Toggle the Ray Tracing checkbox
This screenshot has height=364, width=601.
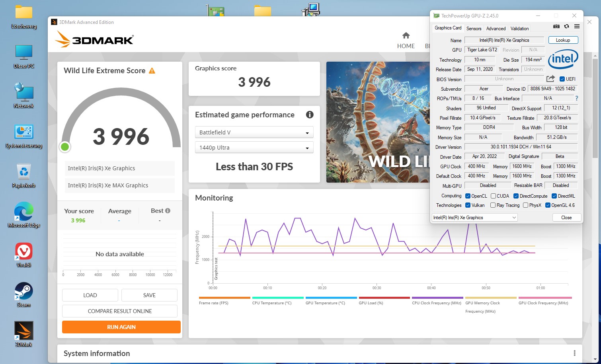tap(493, 205)
